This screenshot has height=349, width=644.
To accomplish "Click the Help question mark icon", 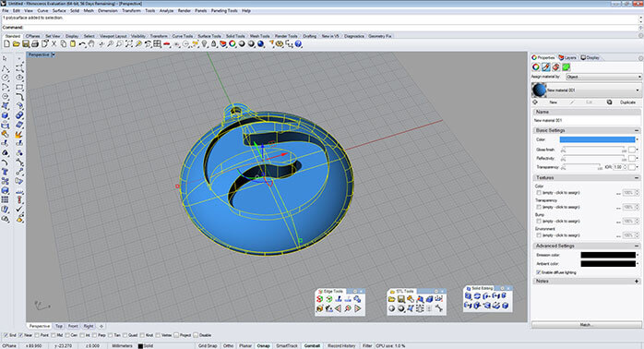I will click(x=298, y=44).
